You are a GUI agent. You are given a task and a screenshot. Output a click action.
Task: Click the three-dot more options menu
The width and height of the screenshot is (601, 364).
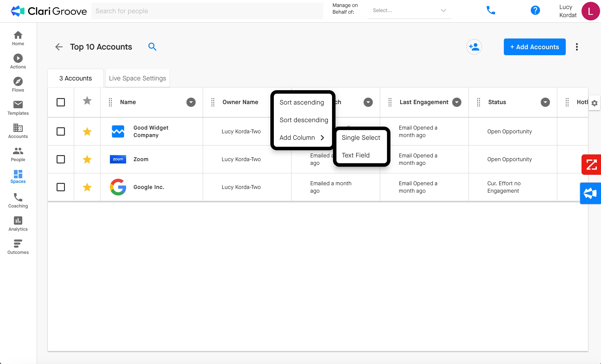(x=577, y=47)
